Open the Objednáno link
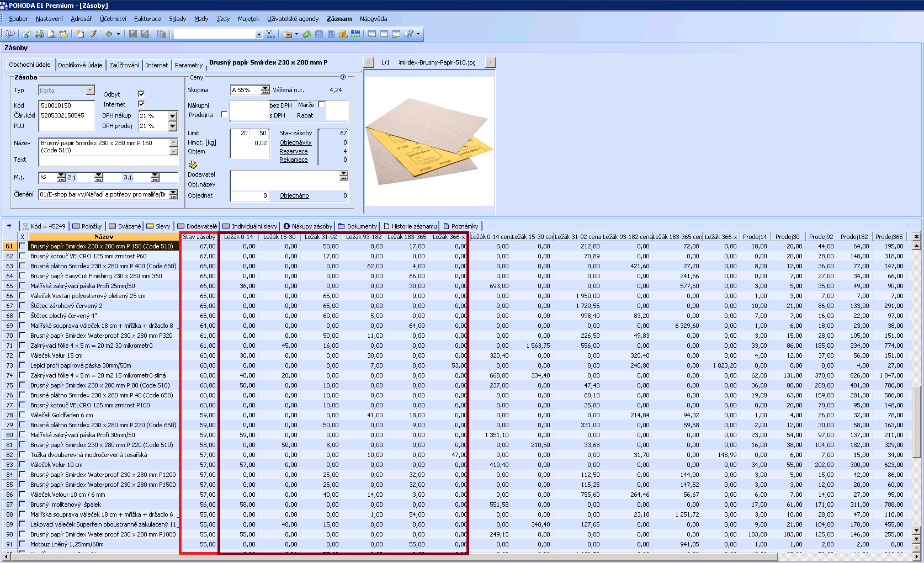This screenshot has width=924, height=563. [x=294, y=195]
